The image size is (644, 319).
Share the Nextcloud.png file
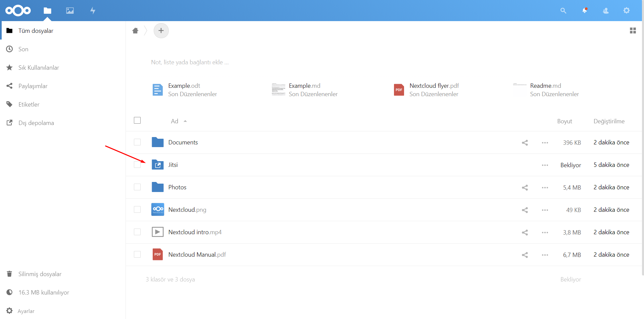[x=525, y=210]
